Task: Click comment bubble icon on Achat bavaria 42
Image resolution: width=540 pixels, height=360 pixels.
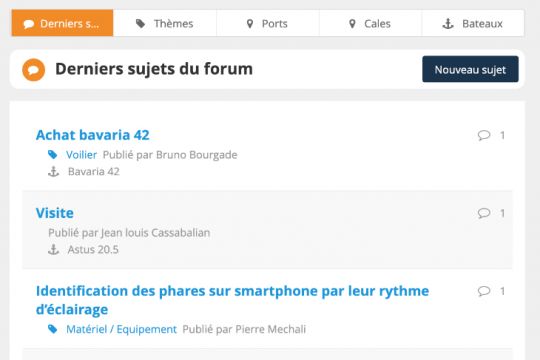Action: (x=484, y=135)
